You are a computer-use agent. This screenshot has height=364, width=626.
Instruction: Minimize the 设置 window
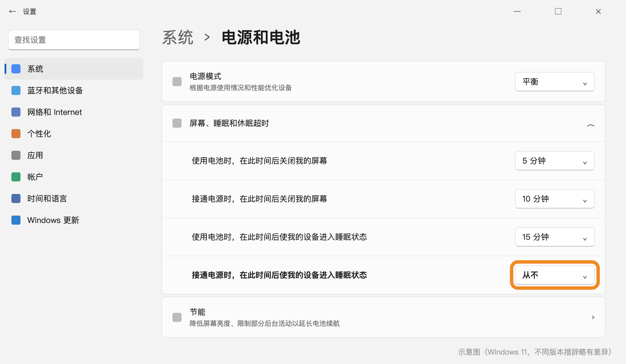point(517,11)
